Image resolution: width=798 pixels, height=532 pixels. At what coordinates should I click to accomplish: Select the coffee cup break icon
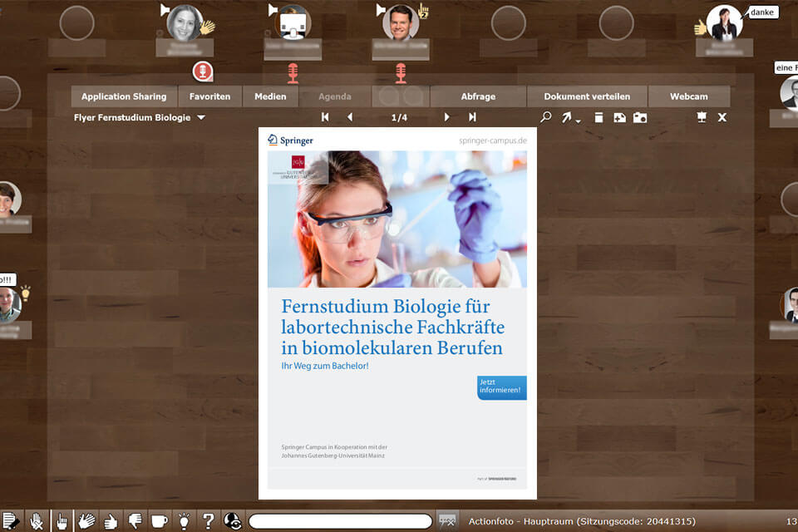[159, 521]
